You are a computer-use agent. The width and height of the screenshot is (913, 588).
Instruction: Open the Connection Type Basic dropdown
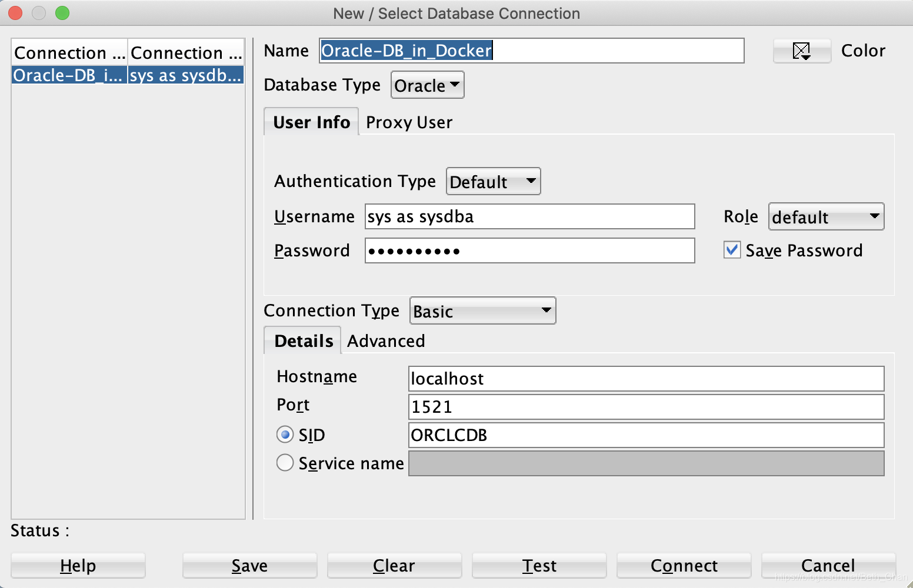[x=482, y=311]
